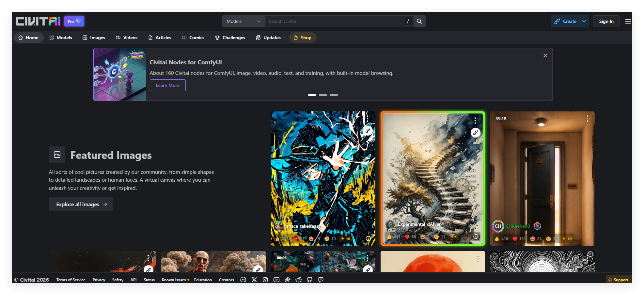Click heart reaction on Experimental_dAlver image
644x295 pixels.
click(411, 237)
